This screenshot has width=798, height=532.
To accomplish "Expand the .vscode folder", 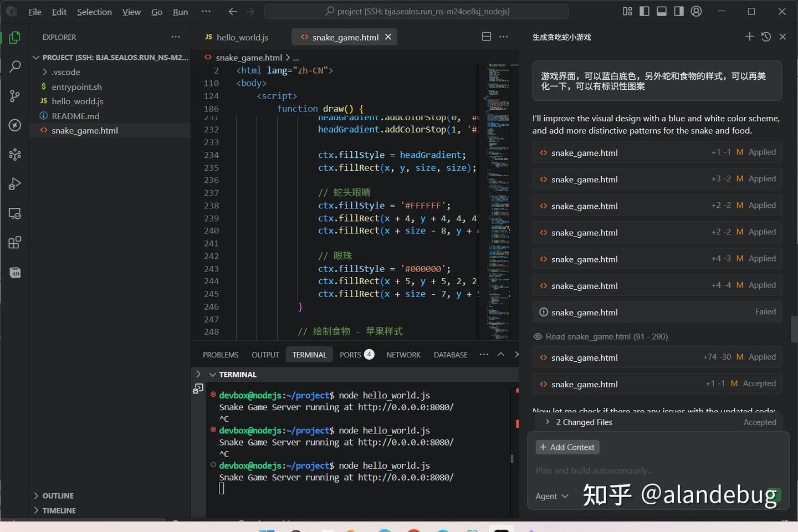I will 45,71.
